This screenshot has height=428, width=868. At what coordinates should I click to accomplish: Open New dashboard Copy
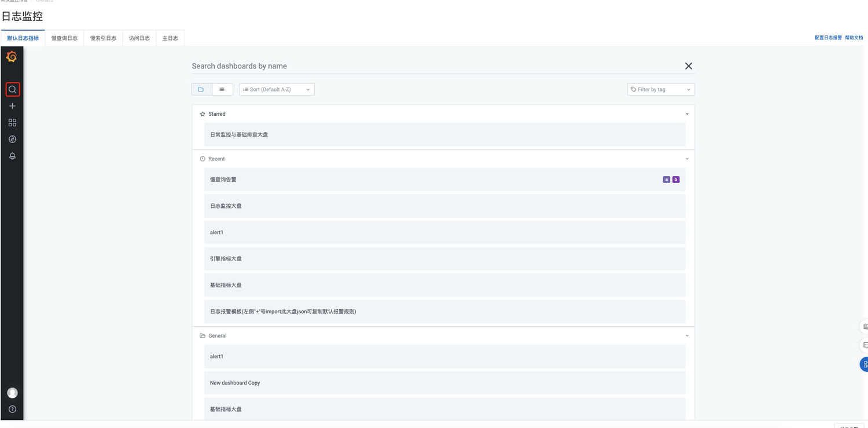coord(444,383)
